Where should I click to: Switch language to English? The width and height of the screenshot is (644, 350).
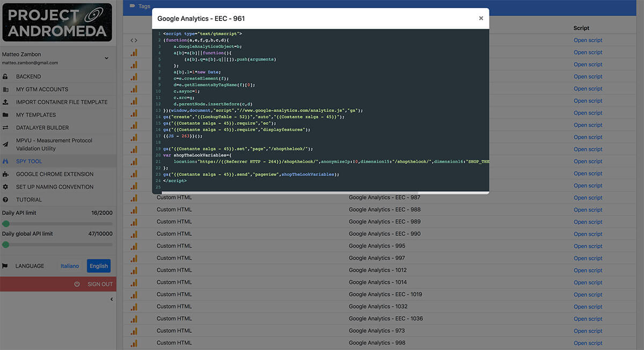click(99, 266)
